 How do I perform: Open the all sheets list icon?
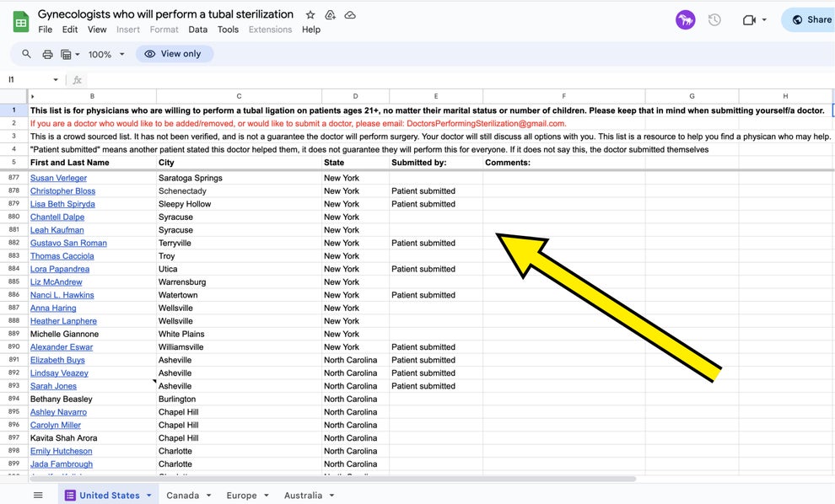(x=38, y=495)
